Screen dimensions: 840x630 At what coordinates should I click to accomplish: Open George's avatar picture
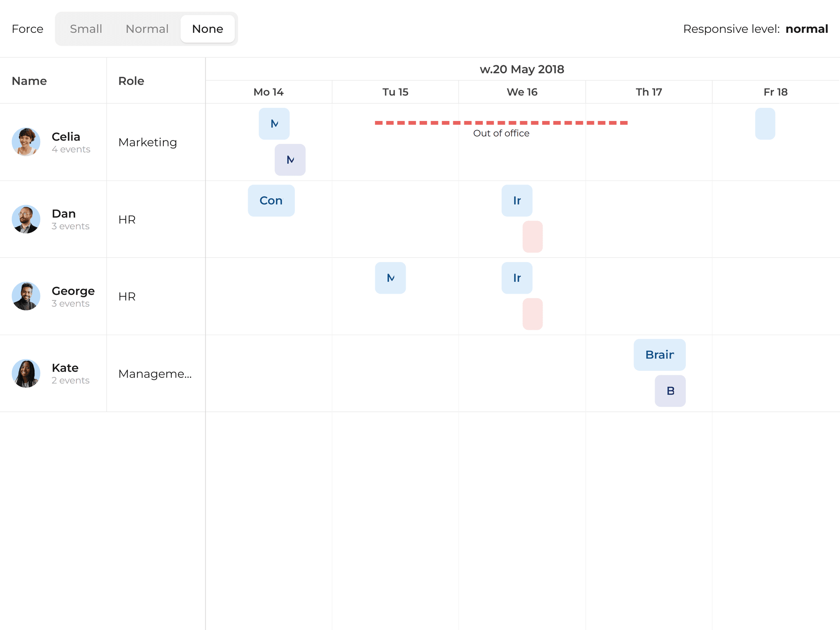click(26, 296)
